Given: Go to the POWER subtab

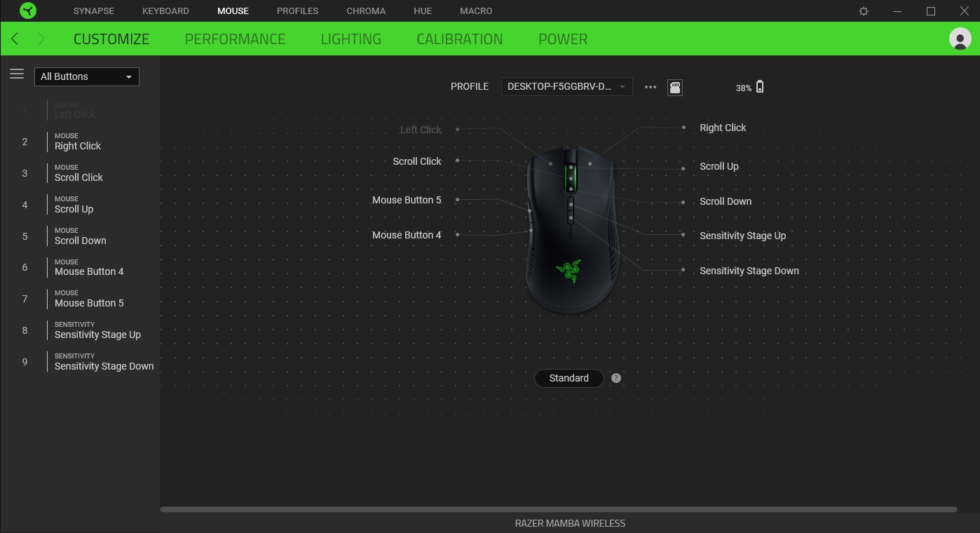Looking at the screenshot, I should point(563,39).
